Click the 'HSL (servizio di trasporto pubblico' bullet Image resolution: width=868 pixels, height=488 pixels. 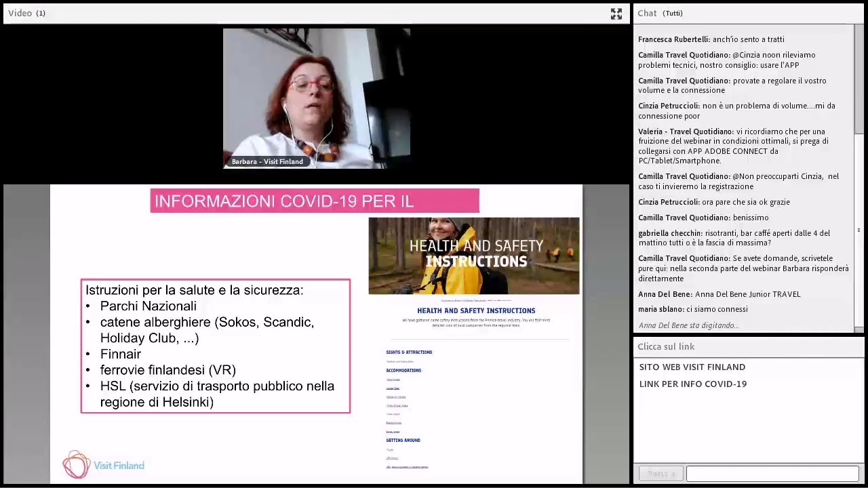coord(217,394)
